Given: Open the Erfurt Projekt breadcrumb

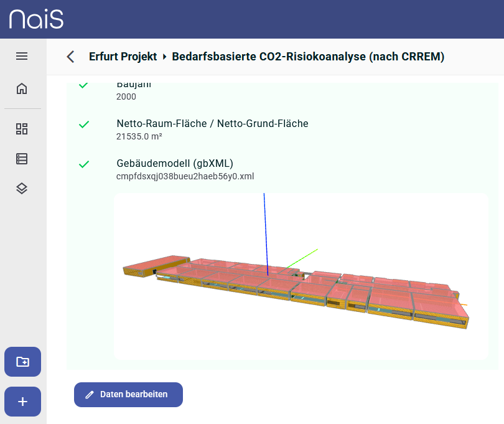Looking at the screenshot, I should click(123, 57).
